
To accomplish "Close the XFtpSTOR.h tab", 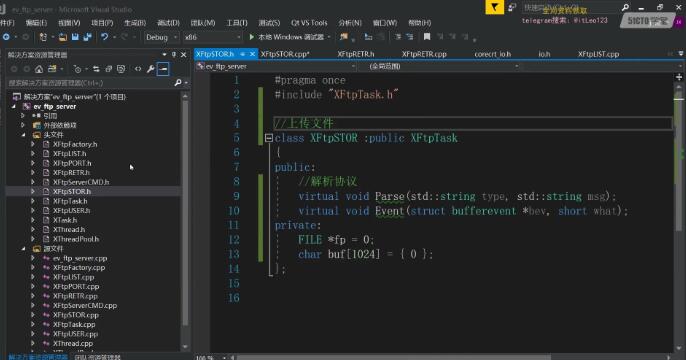I will pos(252,54).
